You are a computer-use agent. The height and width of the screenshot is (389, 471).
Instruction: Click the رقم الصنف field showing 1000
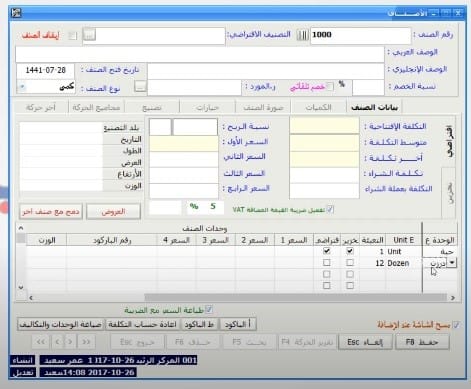[x=360, y=35]
